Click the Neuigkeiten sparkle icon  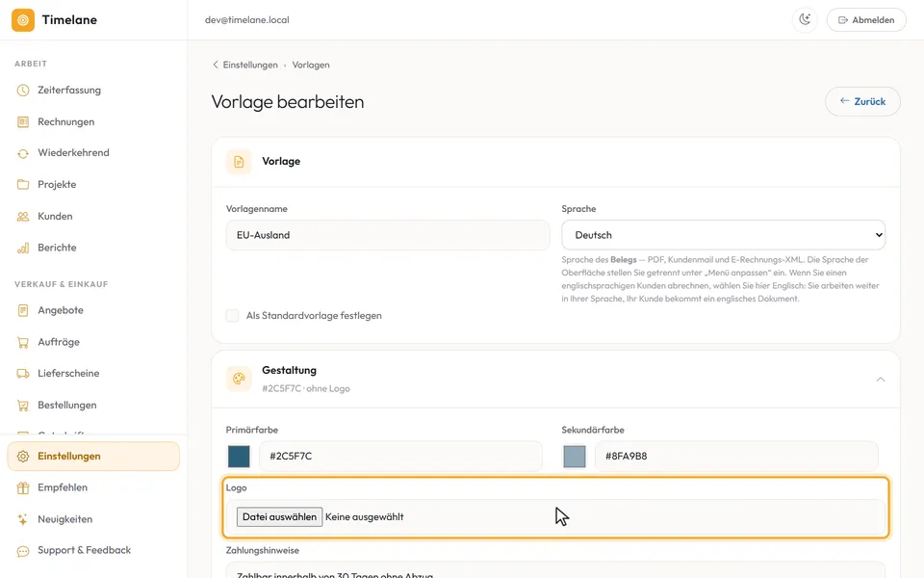click(x=23, y=519)
